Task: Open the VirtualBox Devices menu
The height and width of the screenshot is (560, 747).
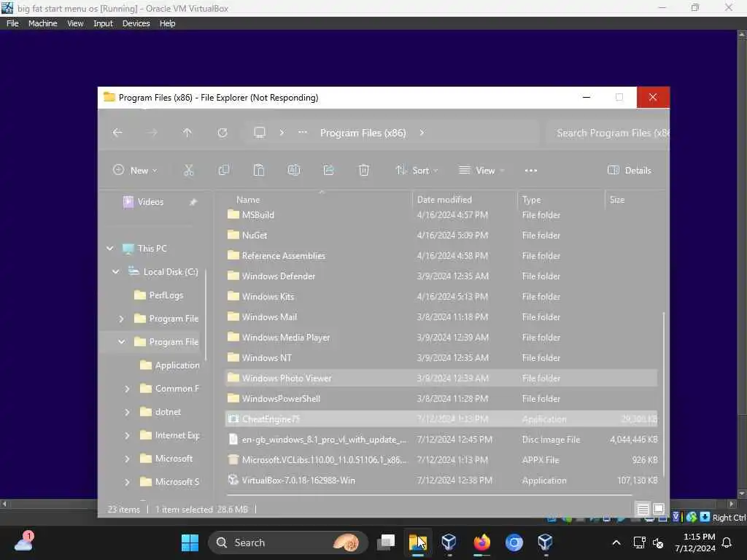Action: point(136,23)
